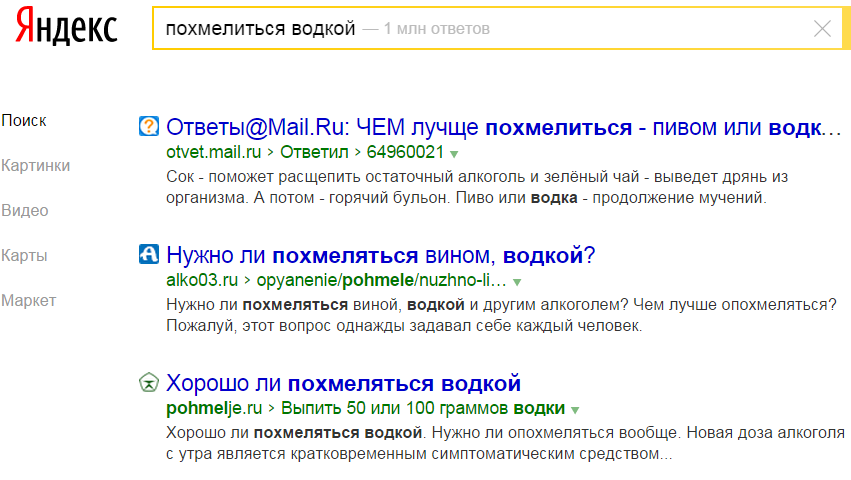Viewport: 851px width, 480px height.
Task: Click the Яндекс logo
Action: pyautogui.click(x=66, y=26)
